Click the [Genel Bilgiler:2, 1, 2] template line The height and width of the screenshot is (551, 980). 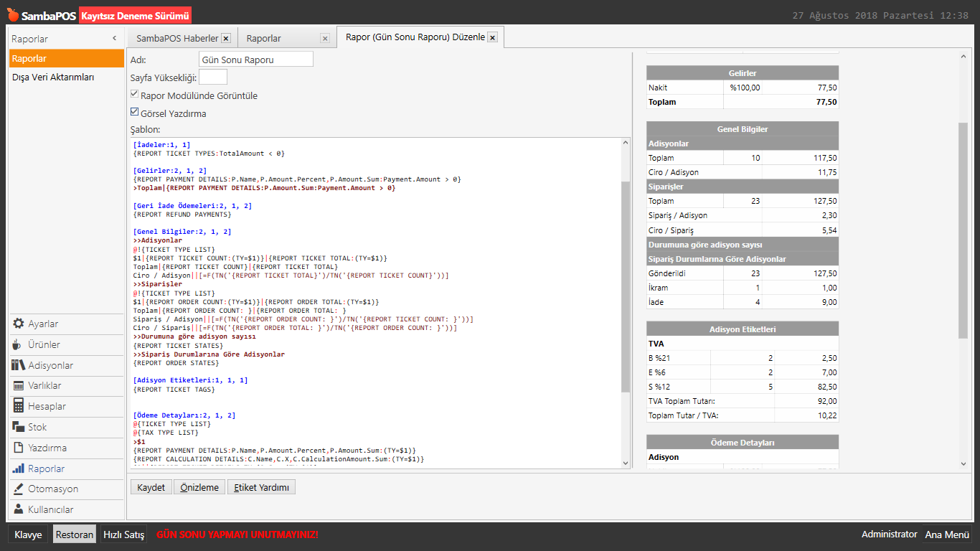pyautogui.click(x=182, y=232)
